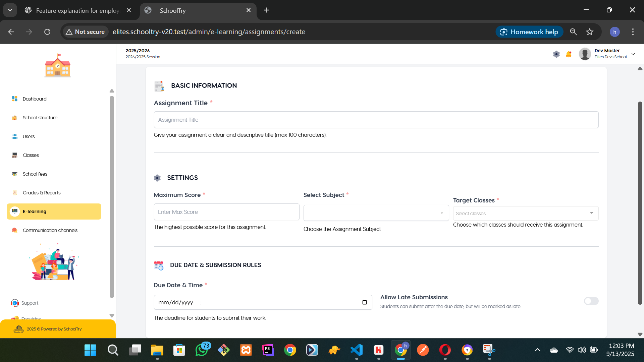Click the school logo icon

(58, 65)
